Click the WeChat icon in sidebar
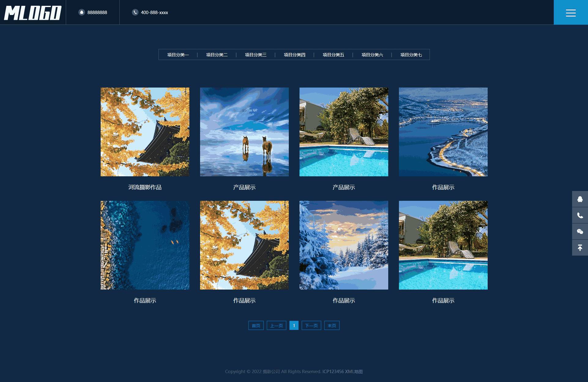The width and height of the screenshot is (588, 382). (x=580, y=231)
